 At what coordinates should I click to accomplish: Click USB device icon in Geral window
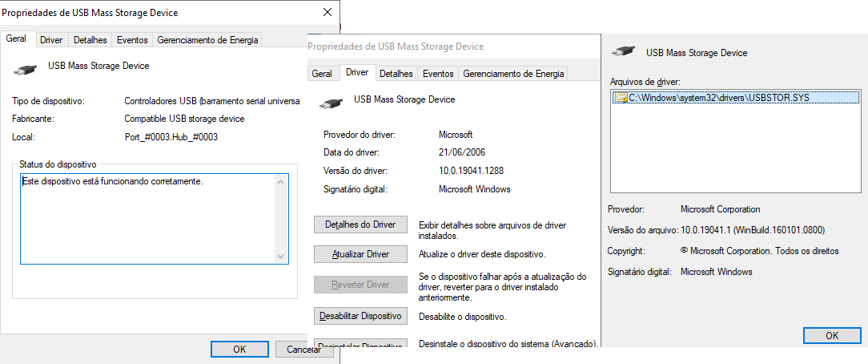click(x=26, y=70)
